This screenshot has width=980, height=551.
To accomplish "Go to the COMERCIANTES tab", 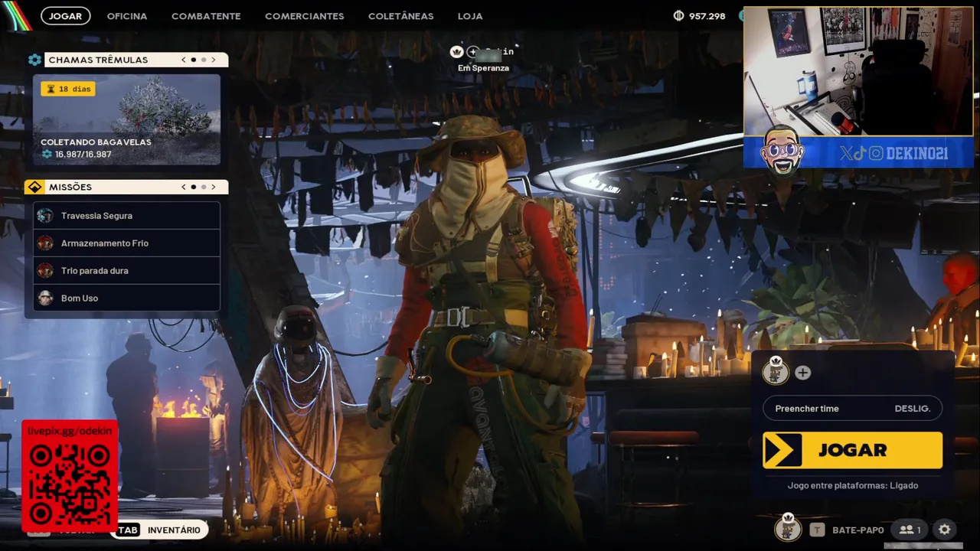I will [x=304, y=16].
